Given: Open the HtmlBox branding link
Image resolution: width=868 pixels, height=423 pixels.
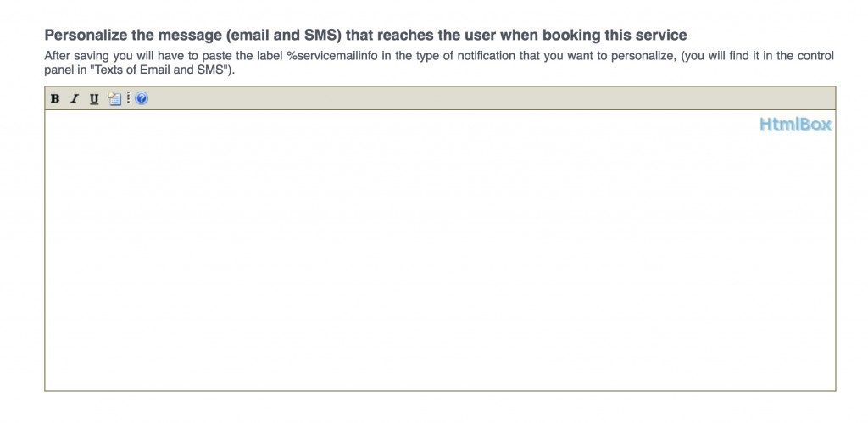Looking at the screenshot, I should tap(795, 124).
